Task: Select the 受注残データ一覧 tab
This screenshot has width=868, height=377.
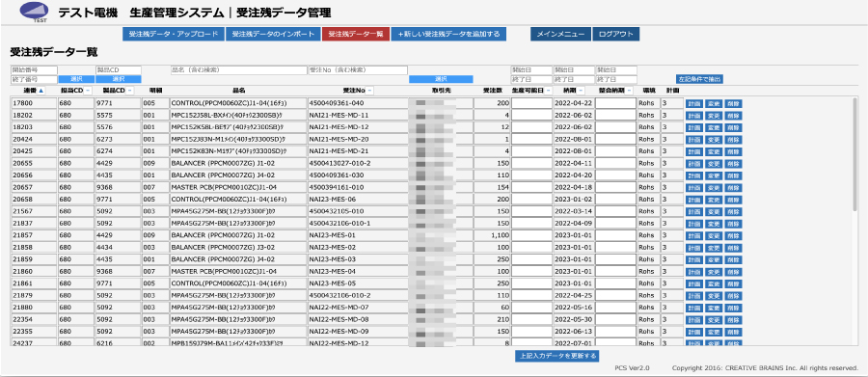Action: [355, 35]
